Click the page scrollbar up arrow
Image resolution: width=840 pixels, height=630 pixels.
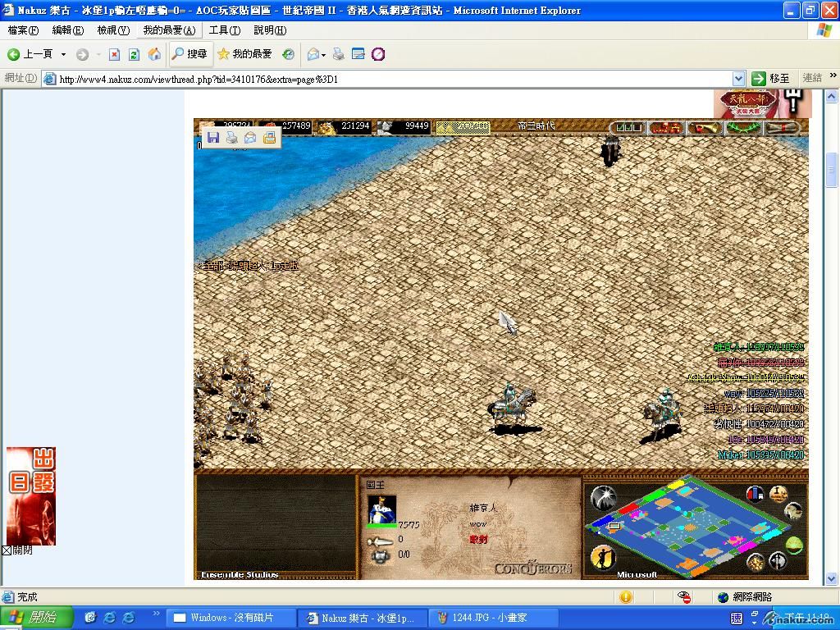pyautogui.click(x=832, y=97)
